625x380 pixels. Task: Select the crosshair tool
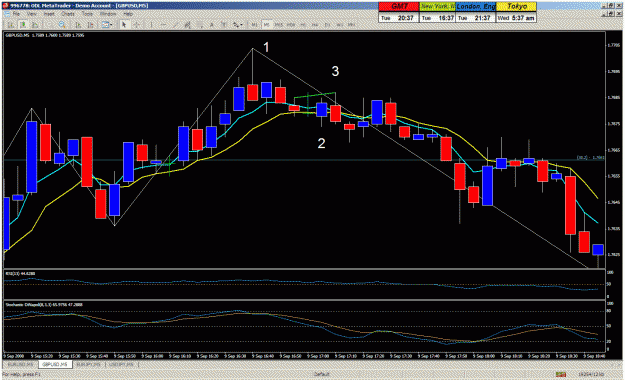[137, 25]
